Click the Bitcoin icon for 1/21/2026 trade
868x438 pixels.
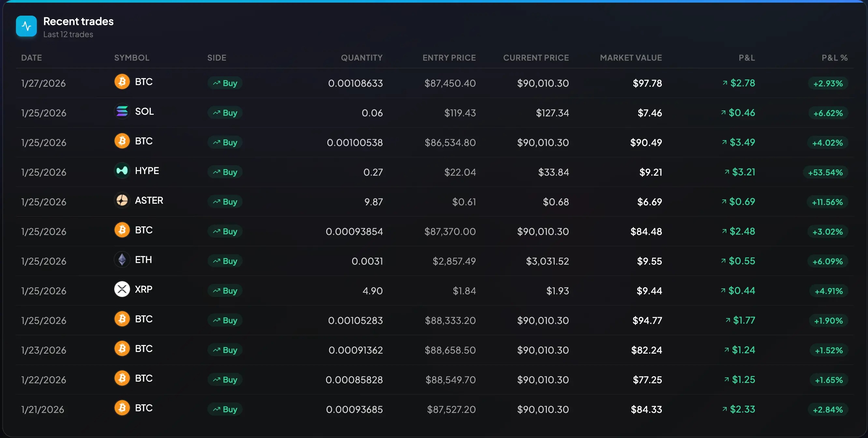click(x=122, y=408)
